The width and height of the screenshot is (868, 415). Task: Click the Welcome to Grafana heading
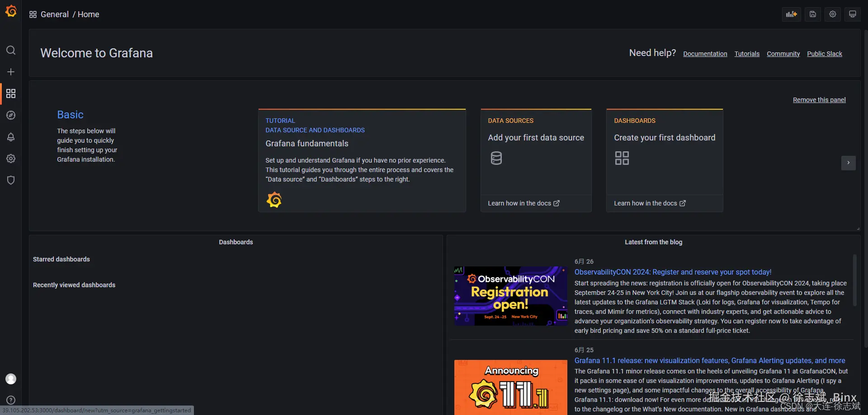pyautogui.click(x=97, y=53)
